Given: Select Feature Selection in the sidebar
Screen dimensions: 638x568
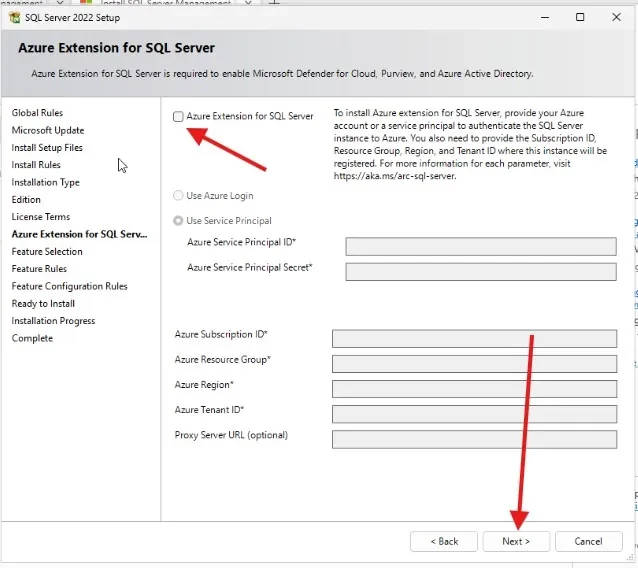Looking at the screenshot, I should (x=47, y=252).
